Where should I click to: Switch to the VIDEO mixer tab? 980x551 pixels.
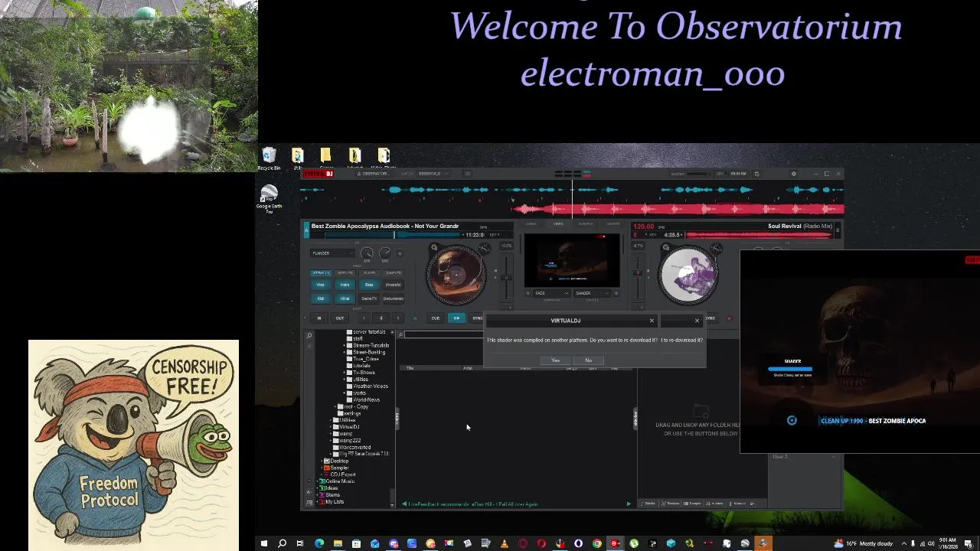pos(558,223)
